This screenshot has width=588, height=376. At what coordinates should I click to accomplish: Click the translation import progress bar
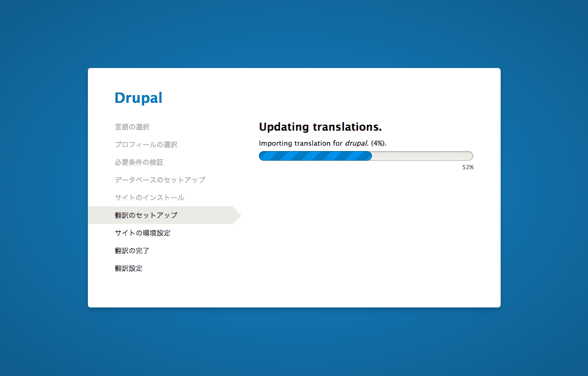(x=366, y=156)
